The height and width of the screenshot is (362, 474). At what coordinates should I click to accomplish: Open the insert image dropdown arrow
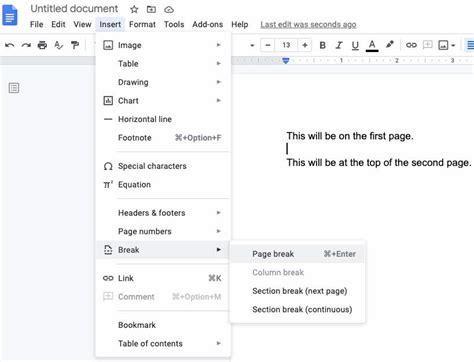coord(453,45)
